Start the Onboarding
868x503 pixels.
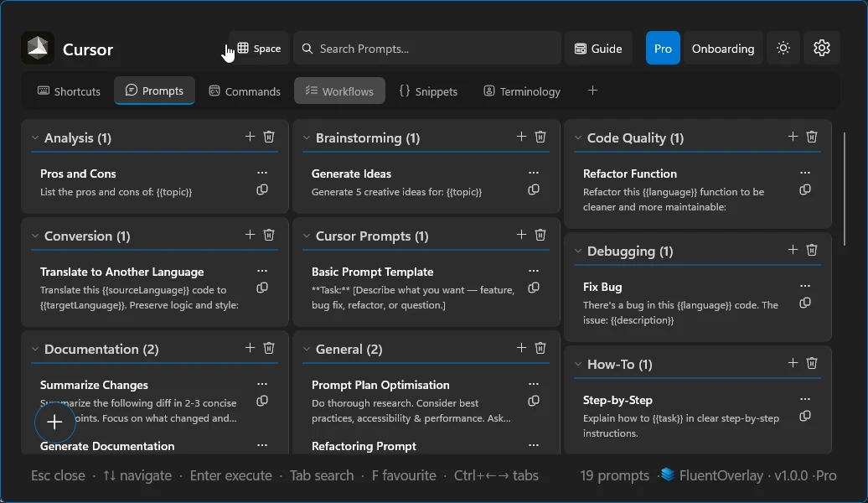(723, 48)
